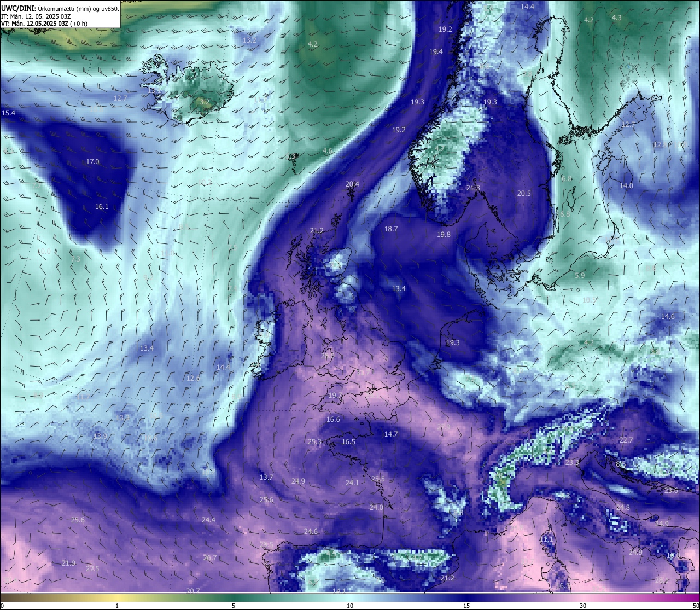700x610 pixels.
Task: Click the 20.7 value at the bottom edge
Action: (x=193, y=590)
